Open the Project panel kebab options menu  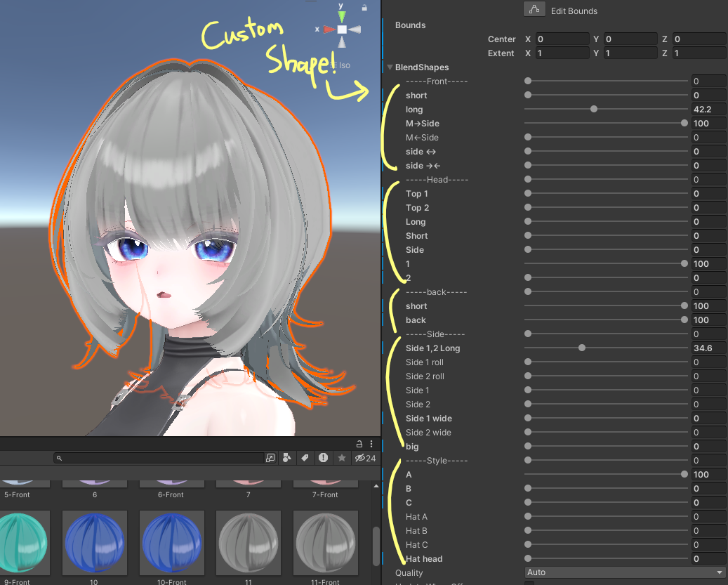pyautogui.click(x=371, y=444)
